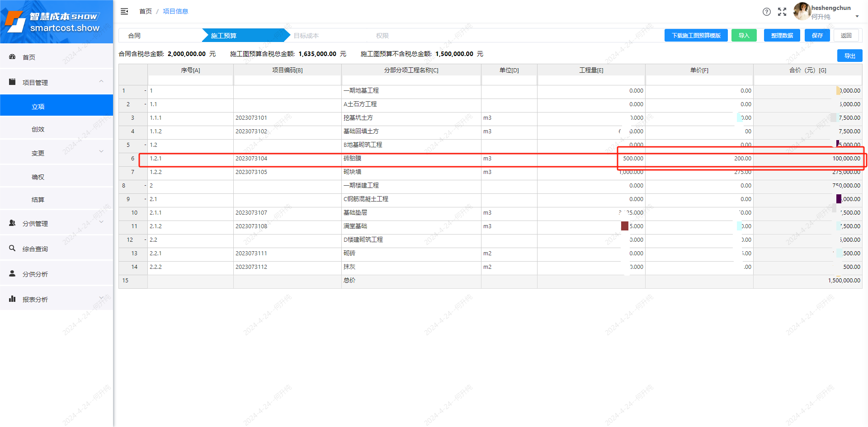Switch to the 目标成本 tab

tap(306, 36)
